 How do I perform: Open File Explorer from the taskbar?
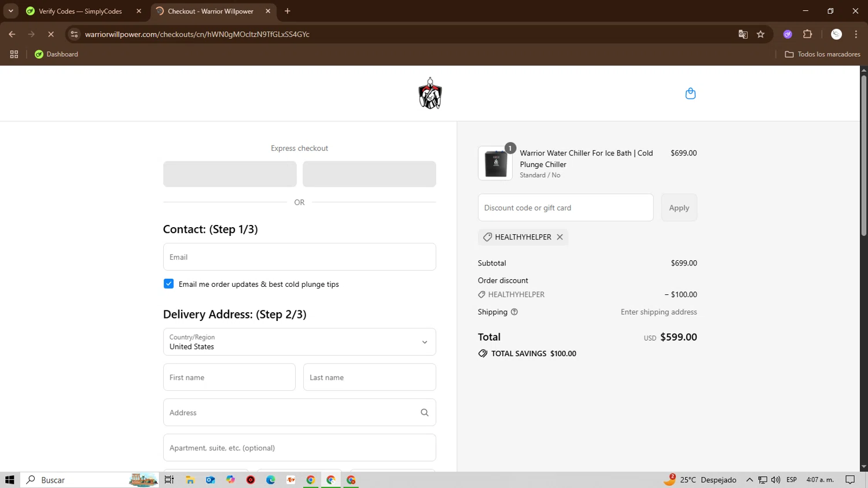point(190,480)
